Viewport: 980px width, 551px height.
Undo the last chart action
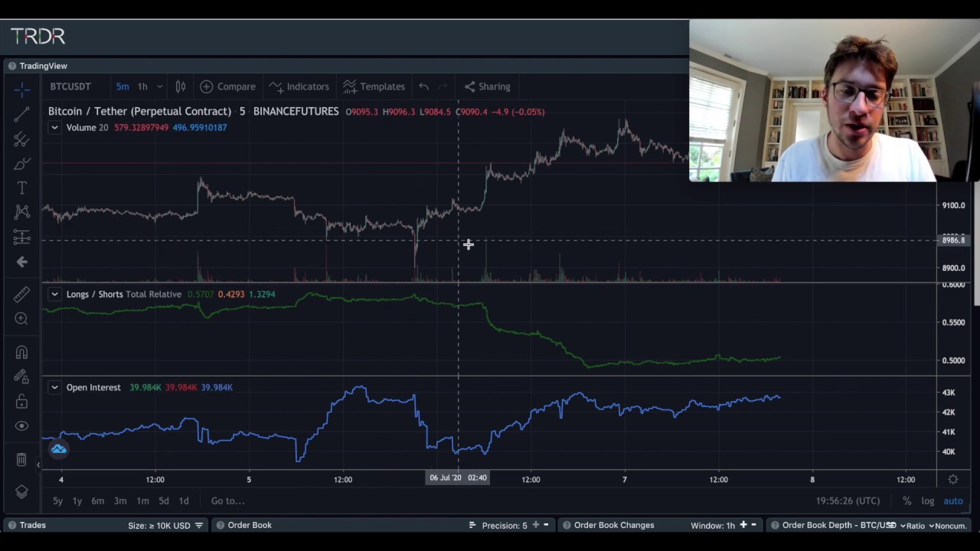[423, 86]
